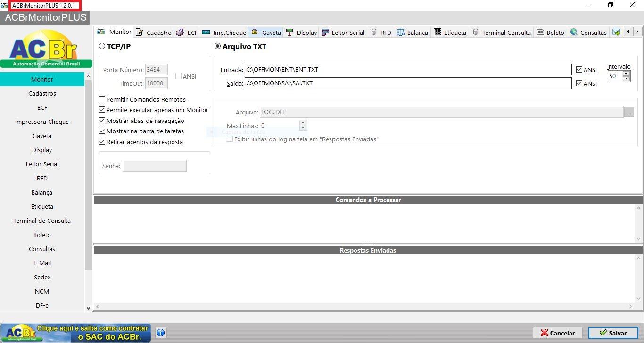
Task: Click the Balança scale tab icon
Action: (401, 32)
